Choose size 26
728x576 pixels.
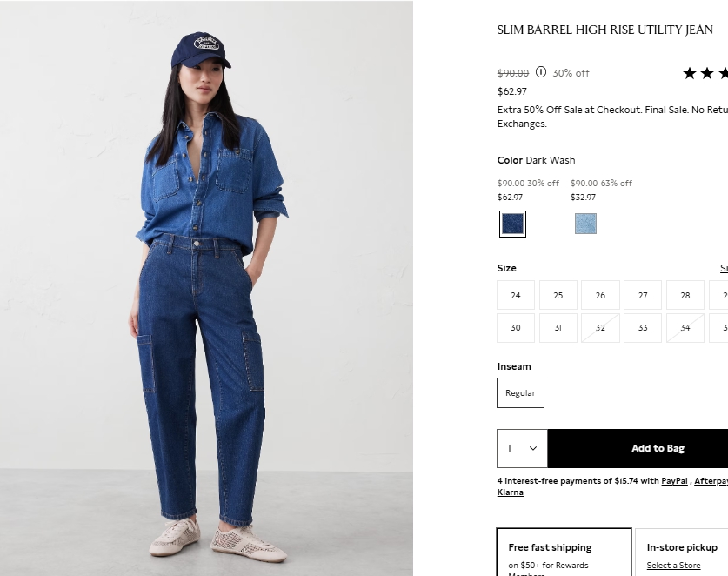point(600,295)
